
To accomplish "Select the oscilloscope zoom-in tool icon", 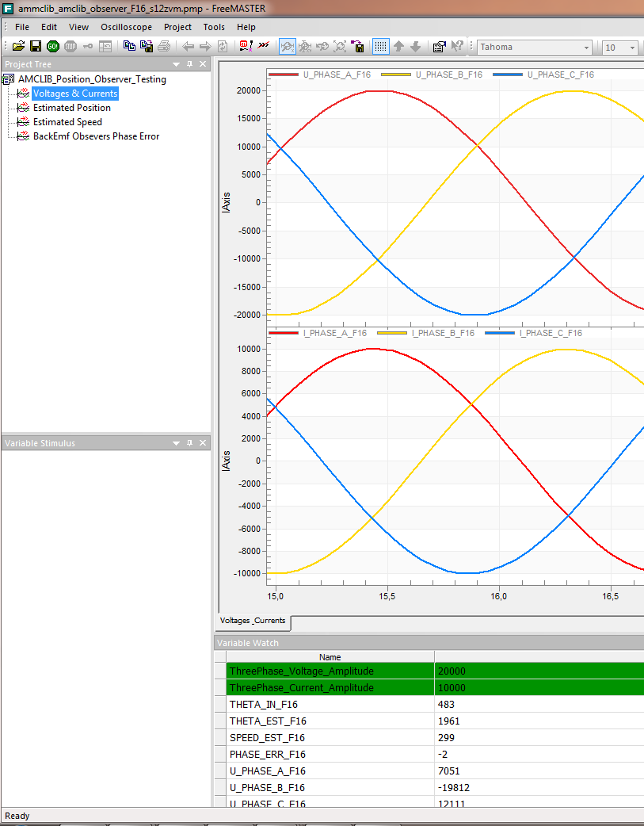I will 287,46.
